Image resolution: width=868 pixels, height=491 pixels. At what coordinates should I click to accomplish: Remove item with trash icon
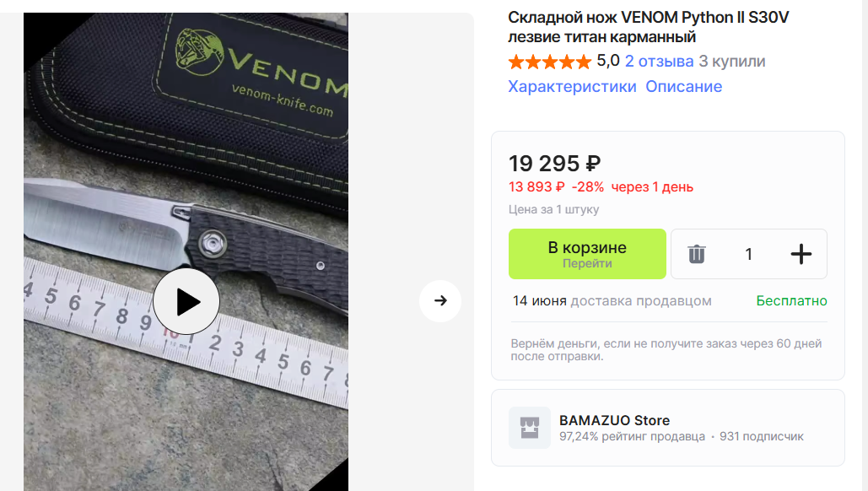pos(697,254)
